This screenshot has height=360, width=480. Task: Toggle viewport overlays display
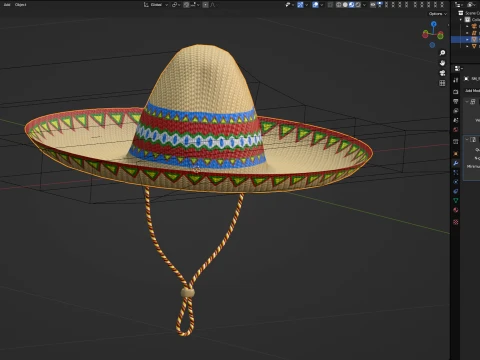click(315, 5)
